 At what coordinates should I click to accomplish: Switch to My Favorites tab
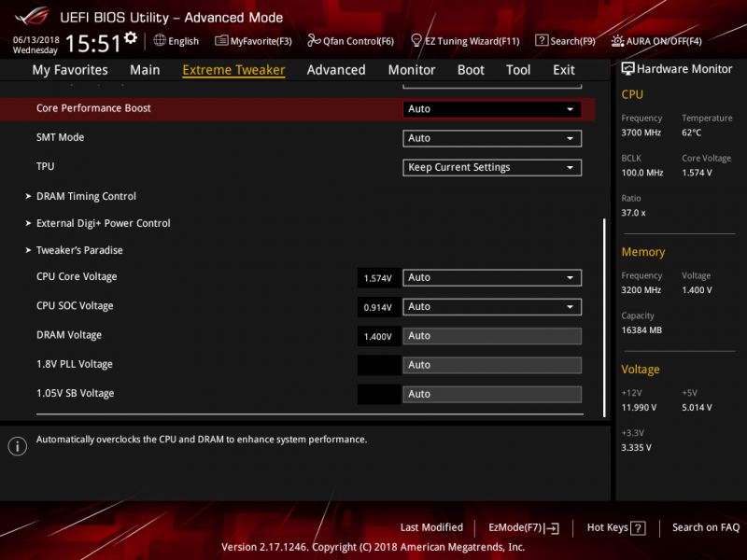pyautogui.click(x=70, y=70)
